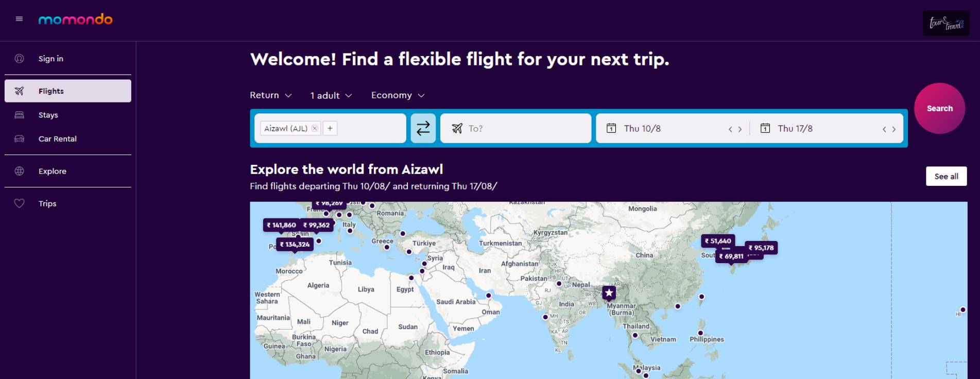Image resolution: width=980 pixels, height=379 pixels.
Task: Click the plus icon to add another origin
Action: coord(330,128)
